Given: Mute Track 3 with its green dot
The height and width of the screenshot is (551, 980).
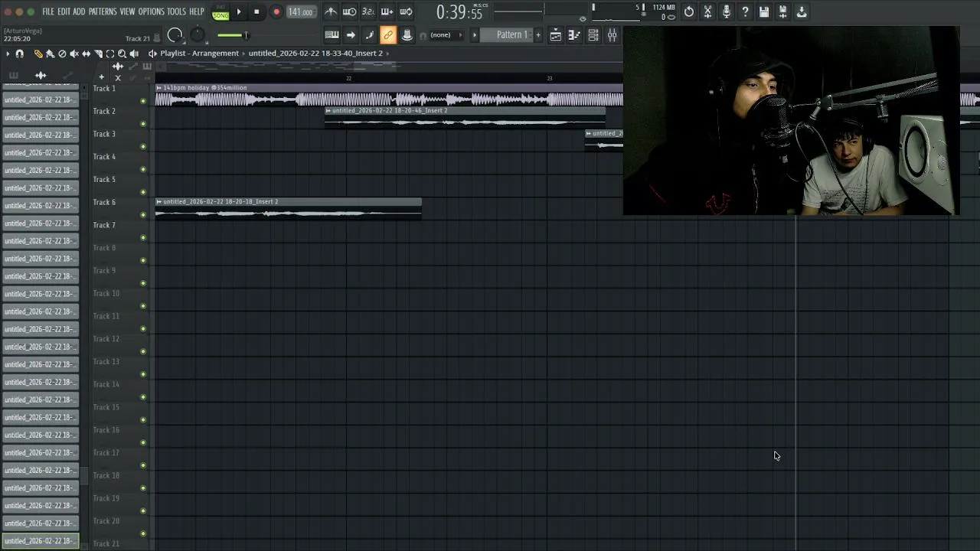Looking at the screenshot, I should (x=143, y=146).
